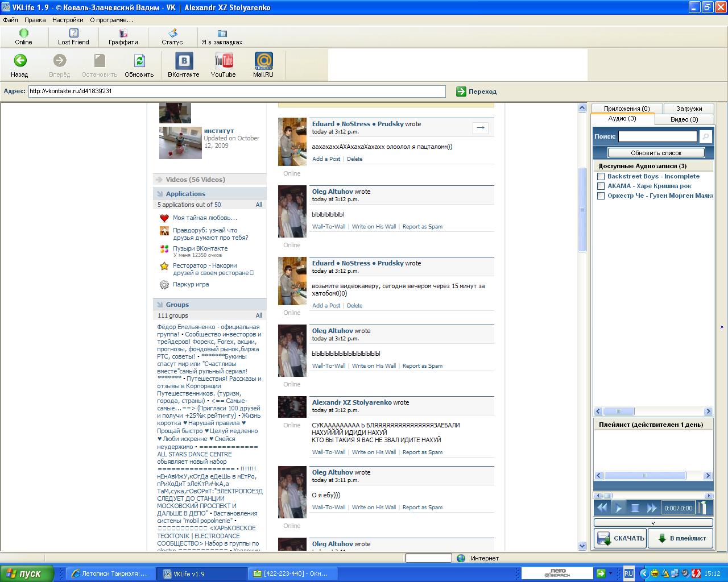Click the Nero Search green arrow

601,573
